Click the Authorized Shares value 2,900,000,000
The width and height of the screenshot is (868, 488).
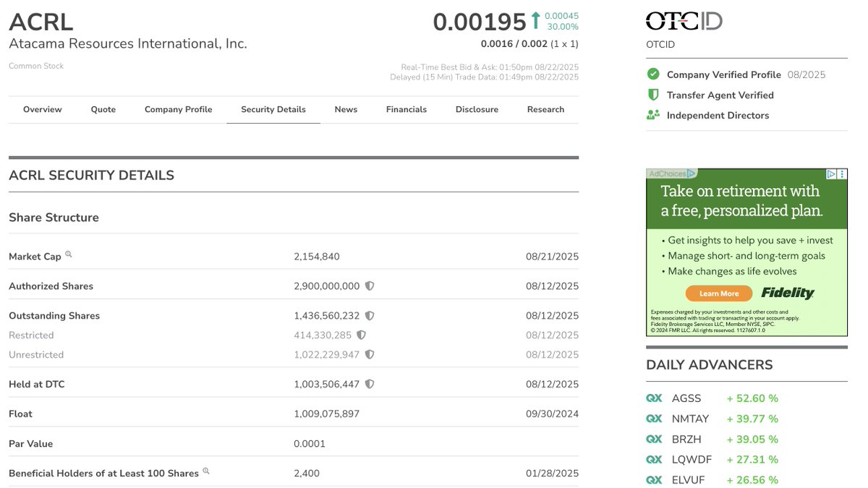(327, 286)
